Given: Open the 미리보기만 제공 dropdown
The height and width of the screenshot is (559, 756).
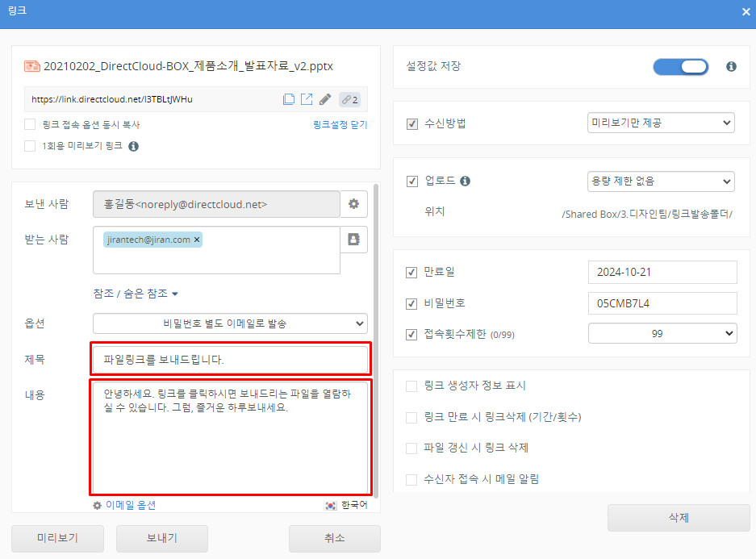Looking at the screenshot, I should tap(661, 123).
